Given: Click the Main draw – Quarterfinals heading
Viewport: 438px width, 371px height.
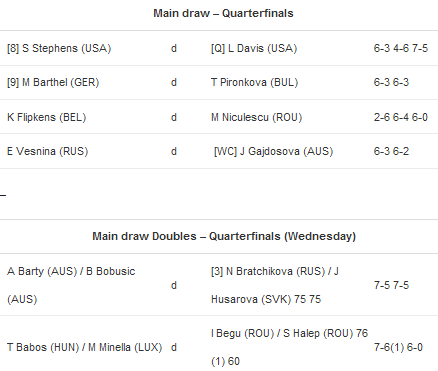Looking at the screenshot, I should point(223,13).
